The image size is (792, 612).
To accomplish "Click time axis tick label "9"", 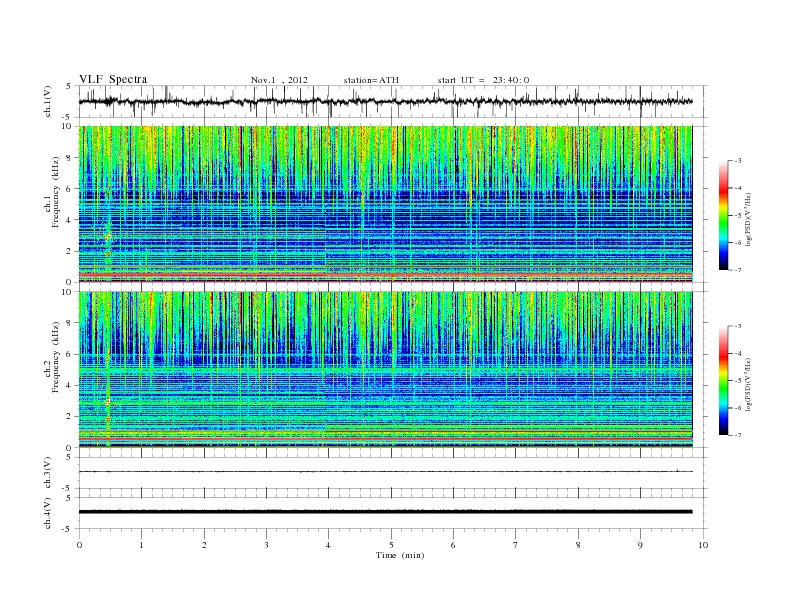I will [640, 545].
